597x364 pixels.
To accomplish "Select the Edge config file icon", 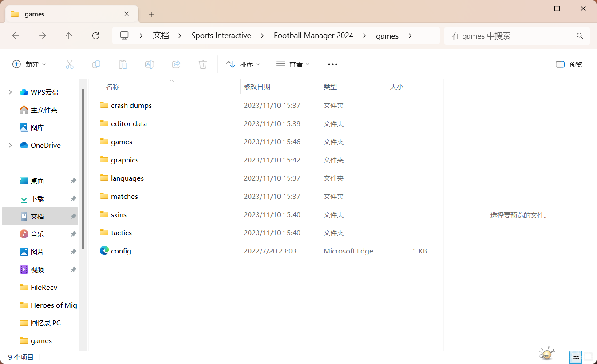I will pyautogui.click(x=104, y=251).
